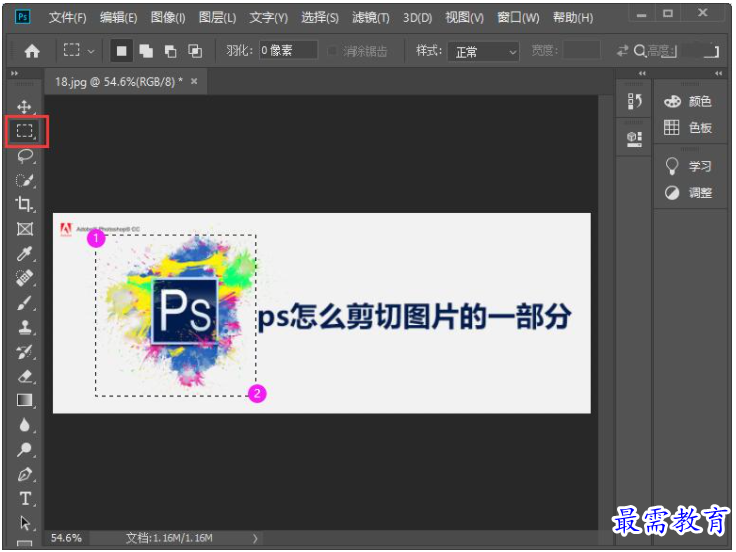
Task: Choose New selection mode
Action: (122, 51)
